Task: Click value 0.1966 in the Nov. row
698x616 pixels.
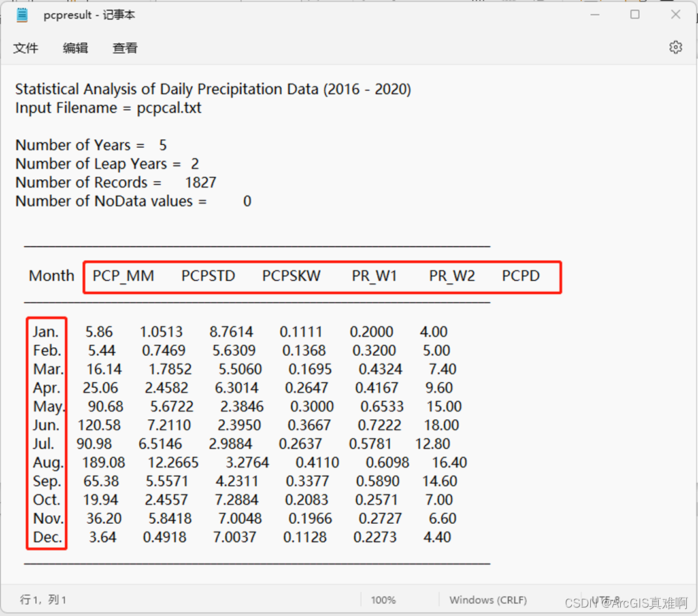Action: pyautogui.click(x=310, y=519)
